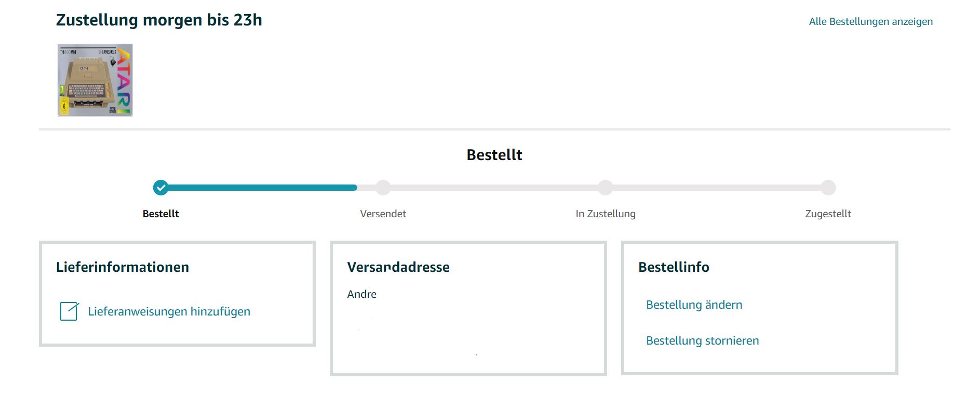Open Alle Bestellungen anzeigen link
This screenshot has width=980, height=408.
click(870, 21)
